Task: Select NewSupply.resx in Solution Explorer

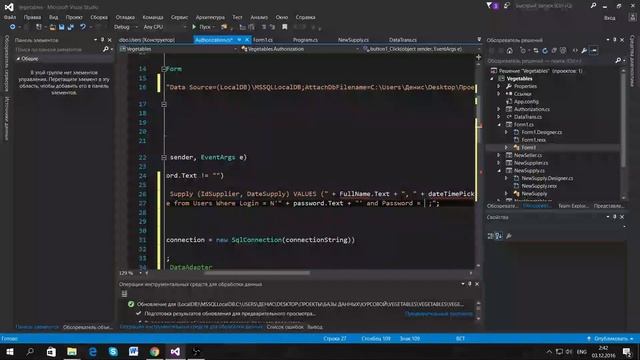Action: (539, 186)
